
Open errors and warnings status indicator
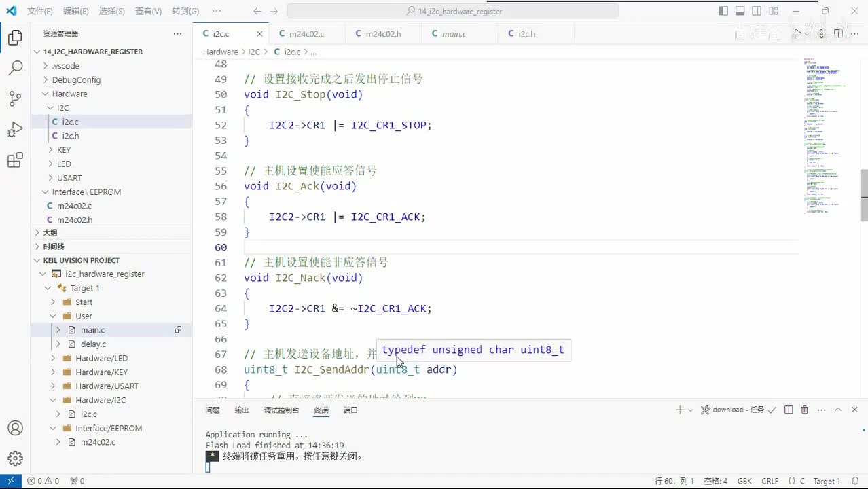[43, 481]
